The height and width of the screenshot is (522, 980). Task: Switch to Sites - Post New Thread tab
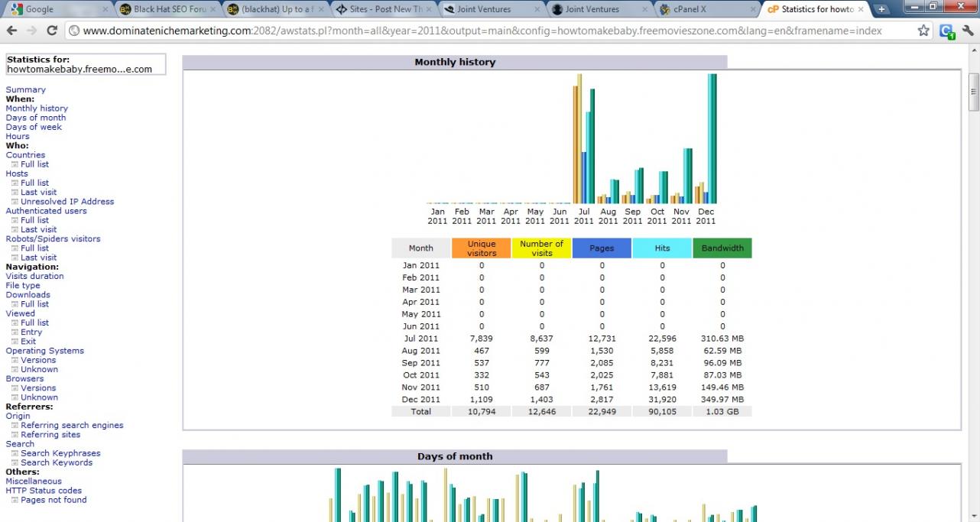click(x=385, y=10)
